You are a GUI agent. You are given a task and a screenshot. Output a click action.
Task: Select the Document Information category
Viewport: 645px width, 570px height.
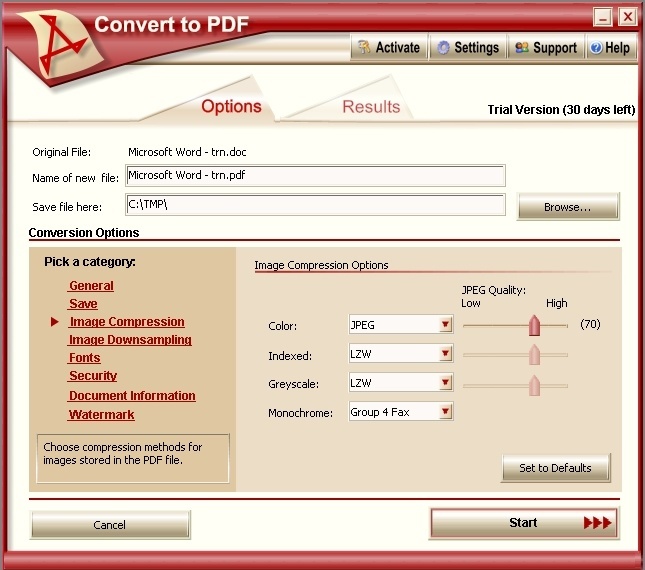tap(132, 396)
